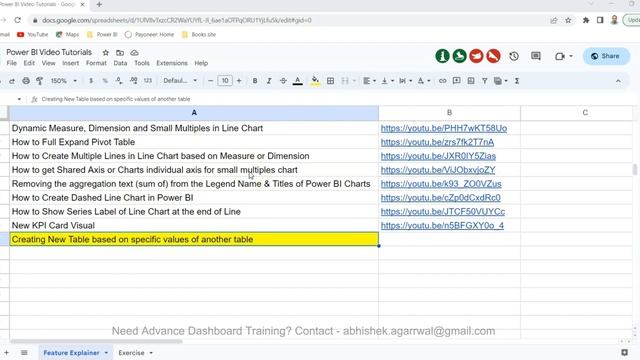Select the paint format tool
Image resolution: width=640 pixels, height=360 pixels.
click(40, 81)
